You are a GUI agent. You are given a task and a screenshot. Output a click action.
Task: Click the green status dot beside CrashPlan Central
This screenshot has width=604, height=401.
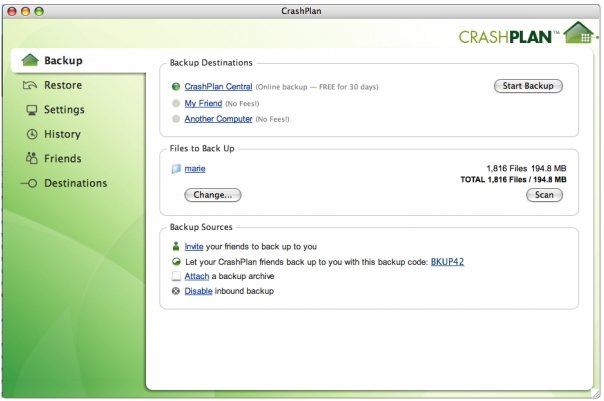pos(176,87)
